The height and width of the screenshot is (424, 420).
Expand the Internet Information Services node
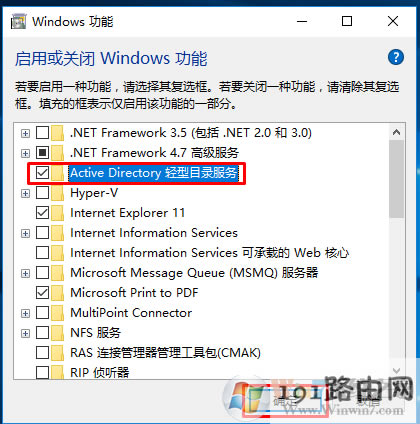[x=25, y=233]
